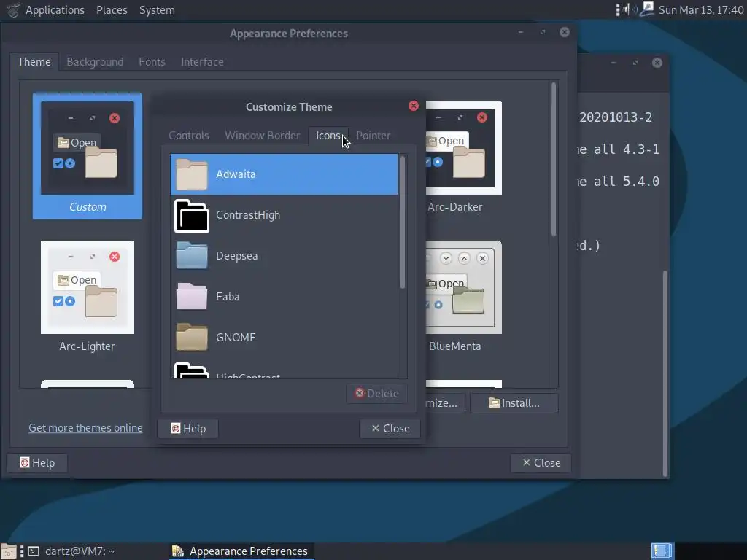This screenshot has width=747, height=560.
Task: Select the Adwaita folder icon
Action: coord(192,174)
